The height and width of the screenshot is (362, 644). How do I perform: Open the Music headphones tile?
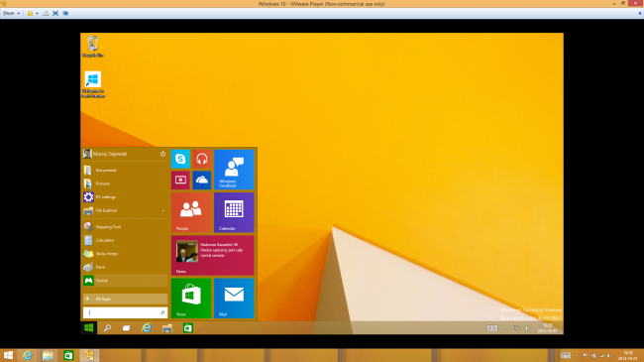[202, 159]
